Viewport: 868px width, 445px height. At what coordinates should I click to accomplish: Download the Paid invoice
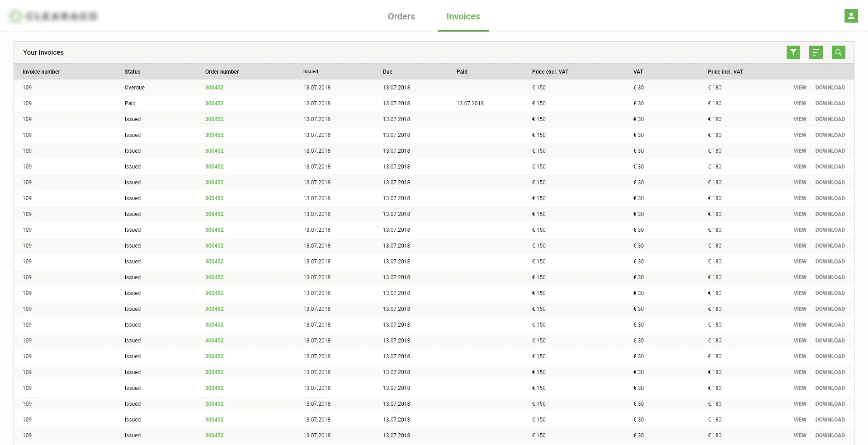[830, 103]
